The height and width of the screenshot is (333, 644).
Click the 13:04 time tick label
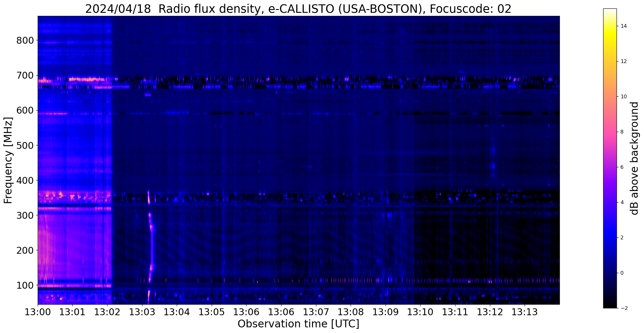(x=177, y=312)
